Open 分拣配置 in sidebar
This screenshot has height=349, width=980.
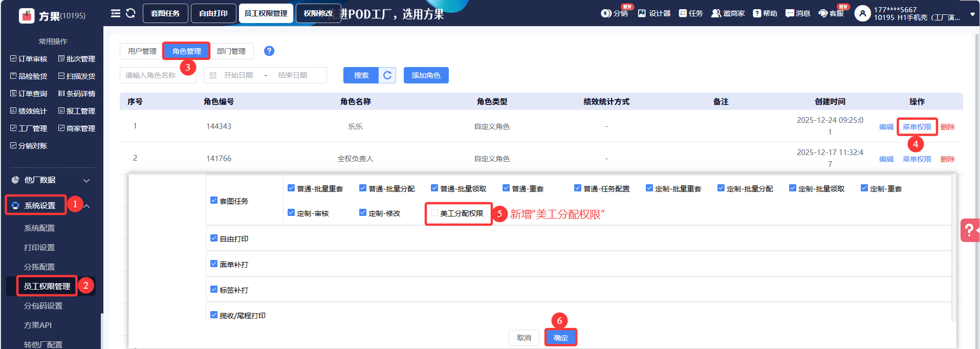click(39, 267)
